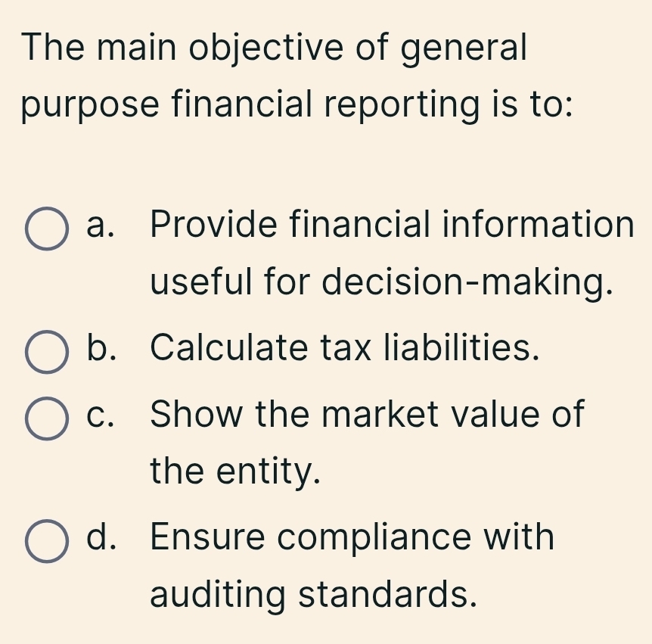Click the 'auditing standards.' line
The height and width of the screenshot is (644, 652).
click(314, 593)
